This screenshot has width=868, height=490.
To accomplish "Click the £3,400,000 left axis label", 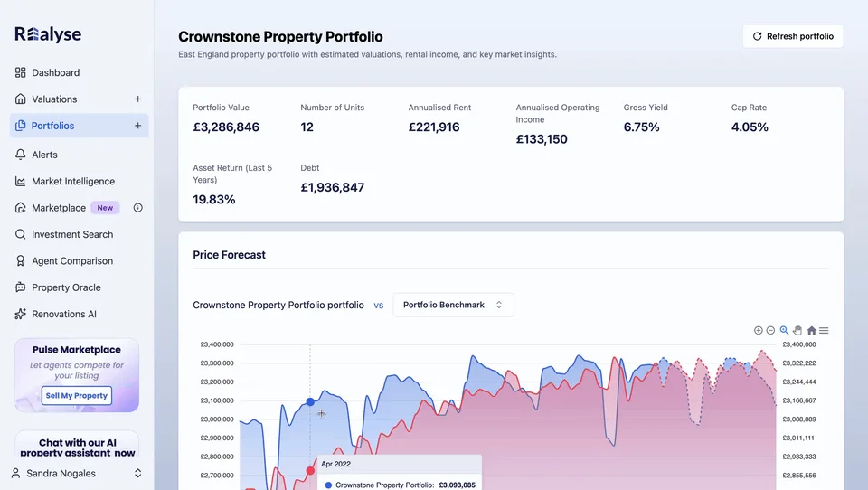I will click(217, 344).
